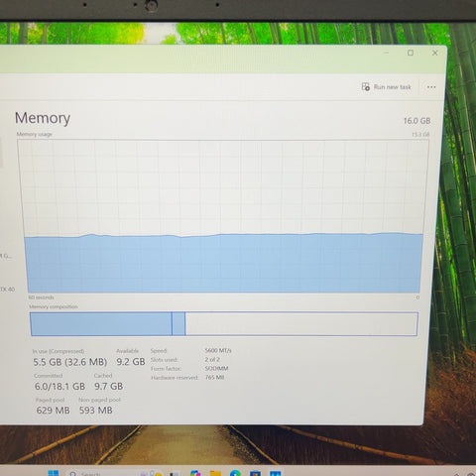Screen dimensions: 476x476
Task: Select the 629 MB paged pool value
Action: tap(53, 411)
